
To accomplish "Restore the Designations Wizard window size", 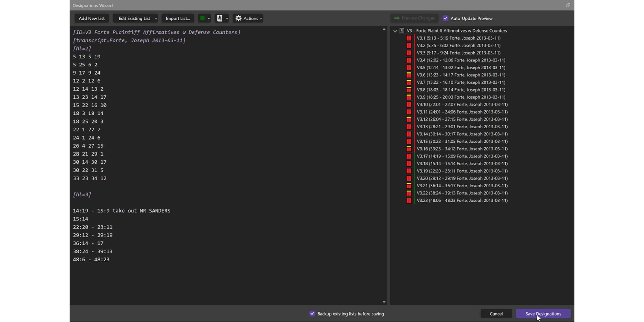I will (x=568, y=5).
